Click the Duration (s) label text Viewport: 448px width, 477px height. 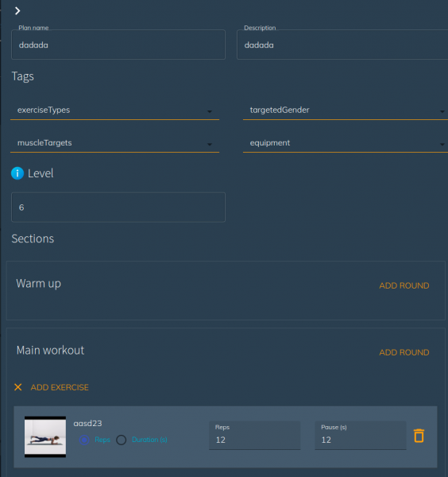149,440
